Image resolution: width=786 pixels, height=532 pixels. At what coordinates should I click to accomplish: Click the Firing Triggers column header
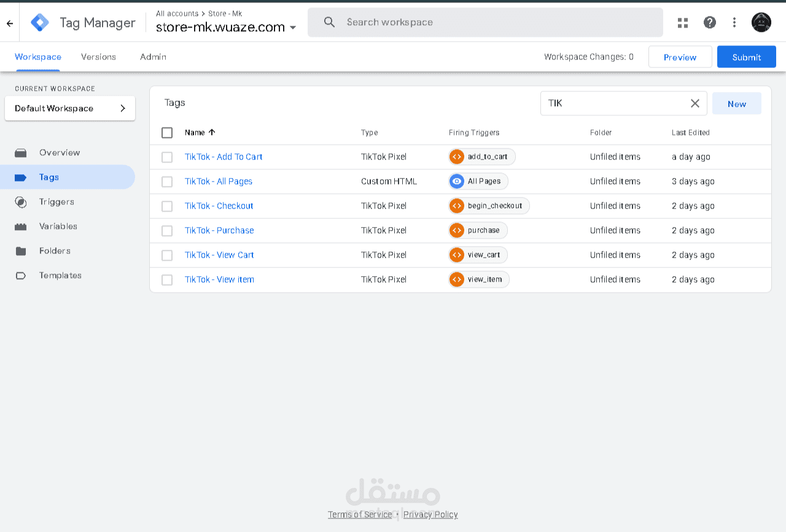tap(474, 133)
